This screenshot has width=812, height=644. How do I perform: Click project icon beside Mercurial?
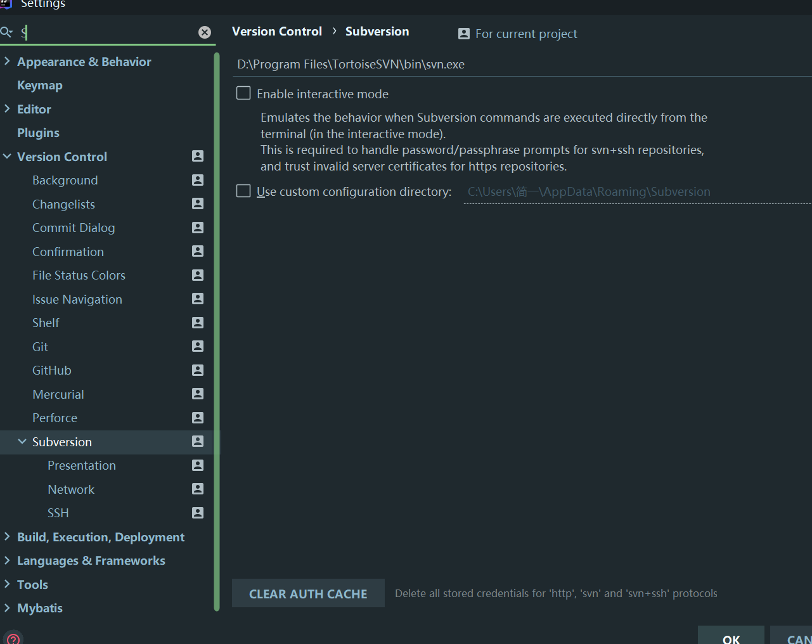[198, 394]
